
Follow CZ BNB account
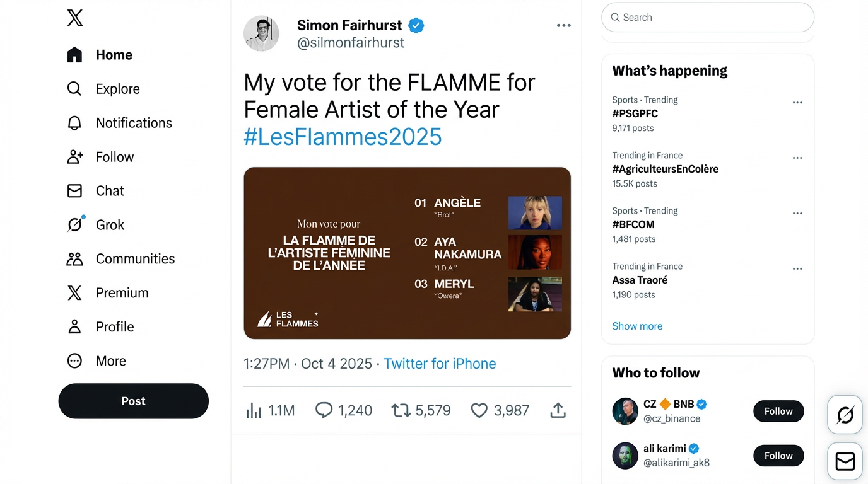tap(778, 411)
